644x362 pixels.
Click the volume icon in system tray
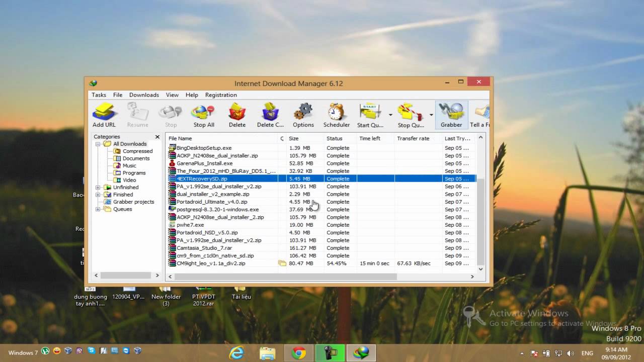(570, 353)
